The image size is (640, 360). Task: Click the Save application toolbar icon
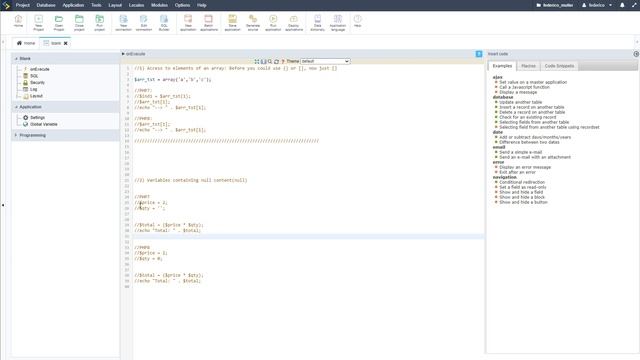(232, 23)
